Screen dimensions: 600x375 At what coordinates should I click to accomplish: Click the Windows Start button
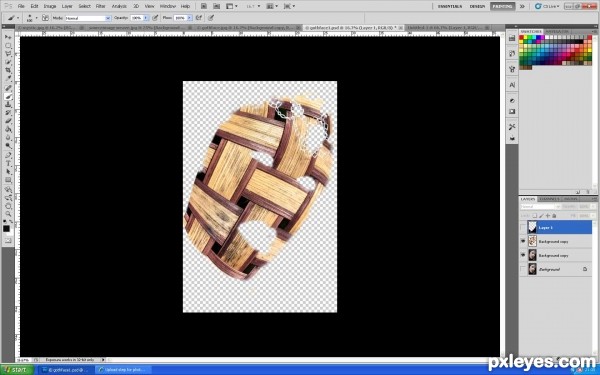16,370
